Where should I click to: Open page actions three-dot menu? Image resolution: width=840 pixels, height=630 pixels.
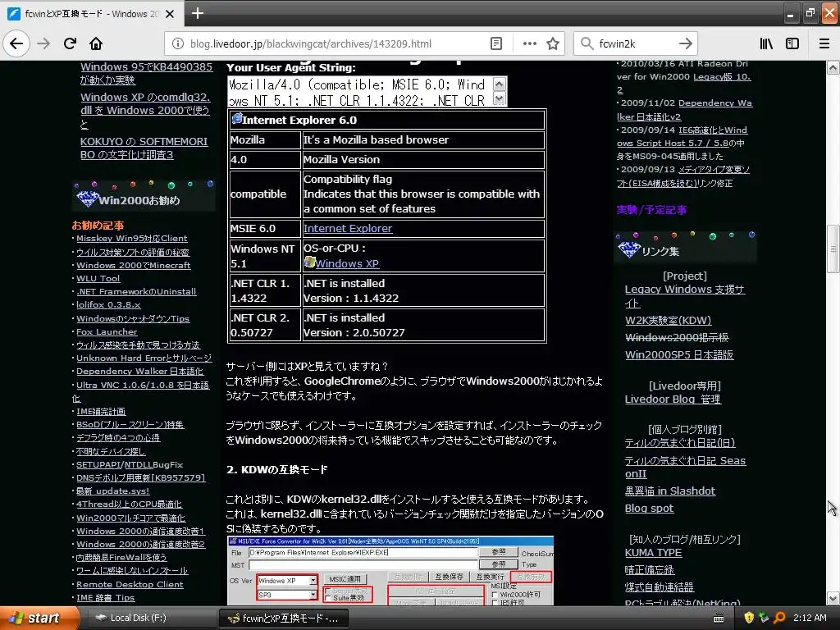529,43
